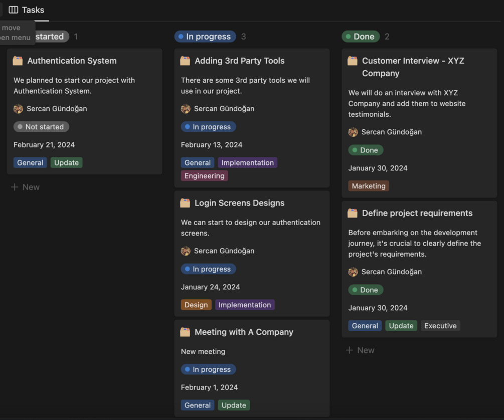504x420 pixels.
Task: Click the Design tag on Login Screens Designs
Action: coord(196,305)
